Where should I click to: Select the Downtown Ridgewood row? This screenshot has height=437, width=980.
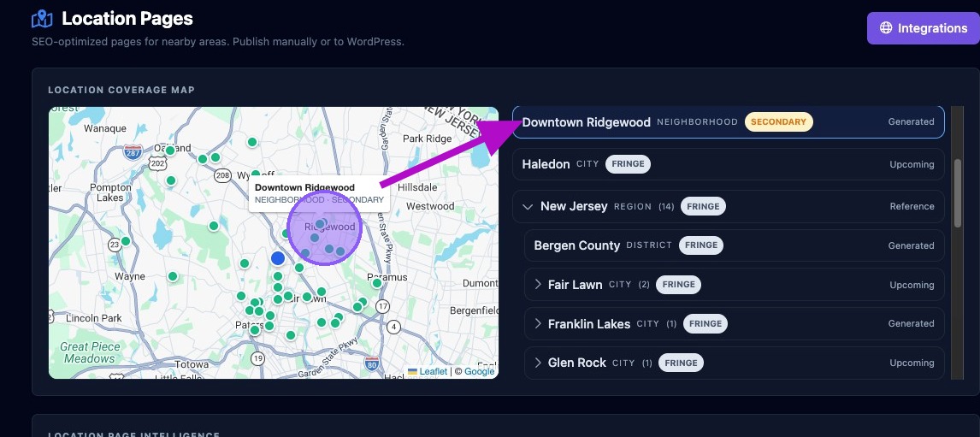pyautogui.click(x=728, y=122)
